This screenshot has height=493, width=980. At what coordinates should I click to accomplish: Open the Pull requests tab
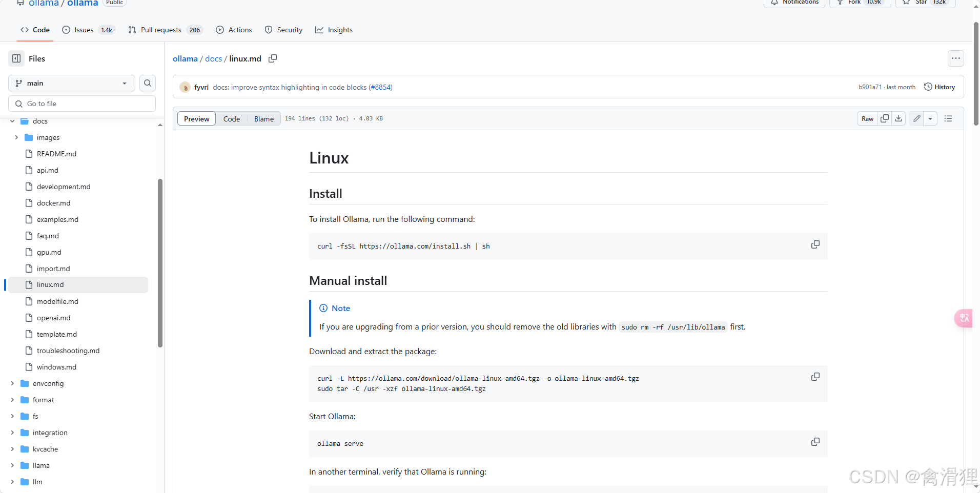(166, 30)
